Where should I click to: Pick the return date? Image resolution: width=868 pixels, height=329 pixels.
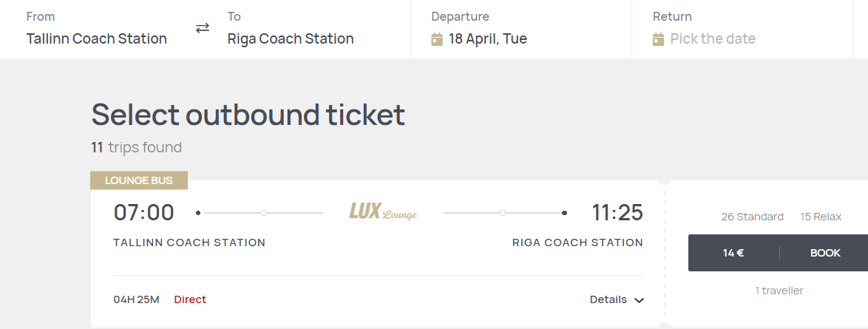pyautogui.click(x=713, y=38)
